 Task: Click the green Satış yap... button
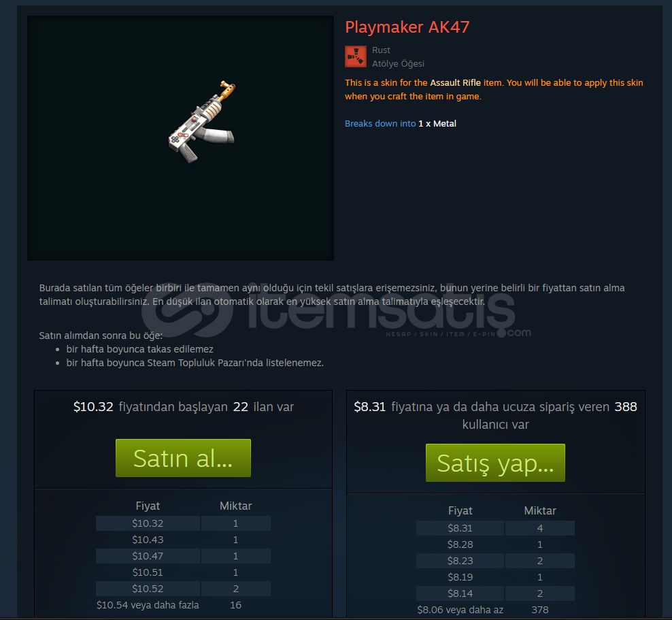[x=495, y=463]
